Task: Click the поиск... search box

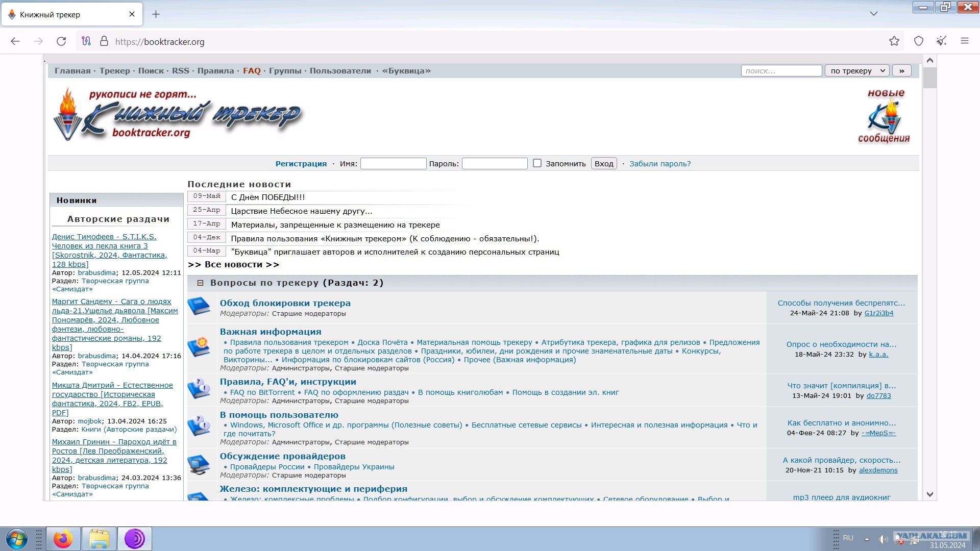Action: (x=781, y=71)
